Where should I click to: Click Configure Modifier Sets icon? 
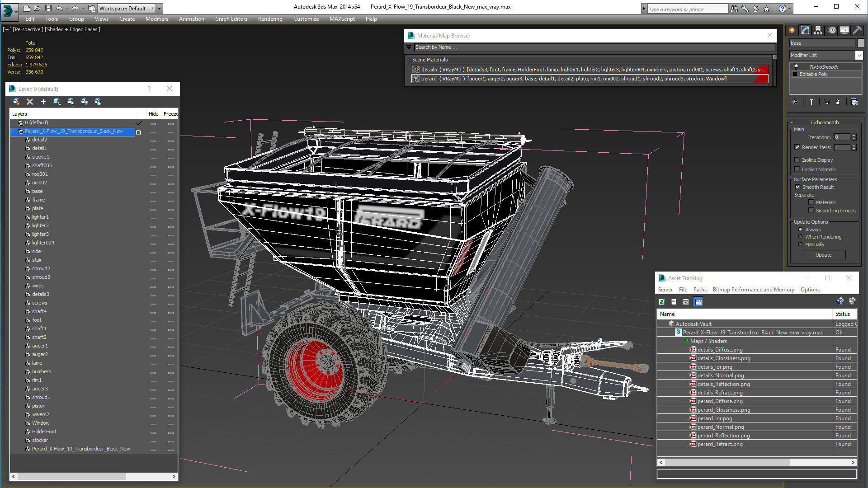point(854,102)
